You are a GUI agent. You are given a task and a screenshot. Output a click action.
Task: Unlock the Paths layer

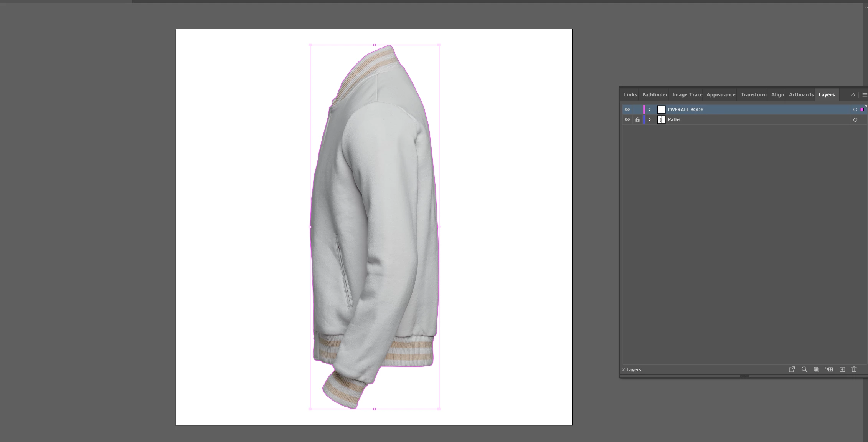(x=637, y=120)
